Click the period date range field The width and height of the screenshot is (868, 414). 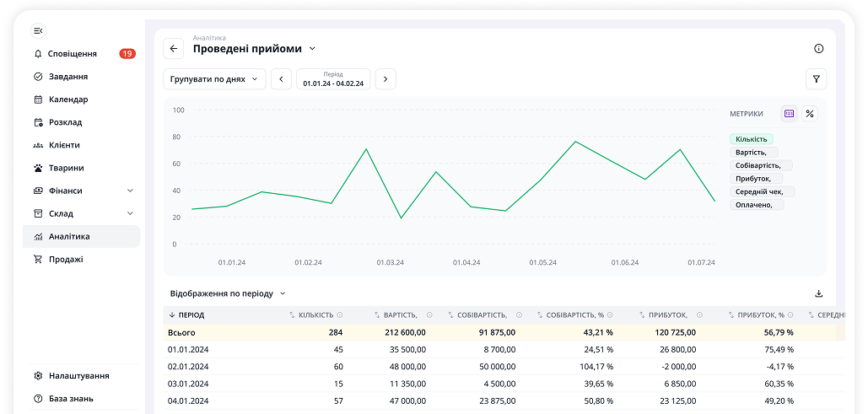[333, 79]
